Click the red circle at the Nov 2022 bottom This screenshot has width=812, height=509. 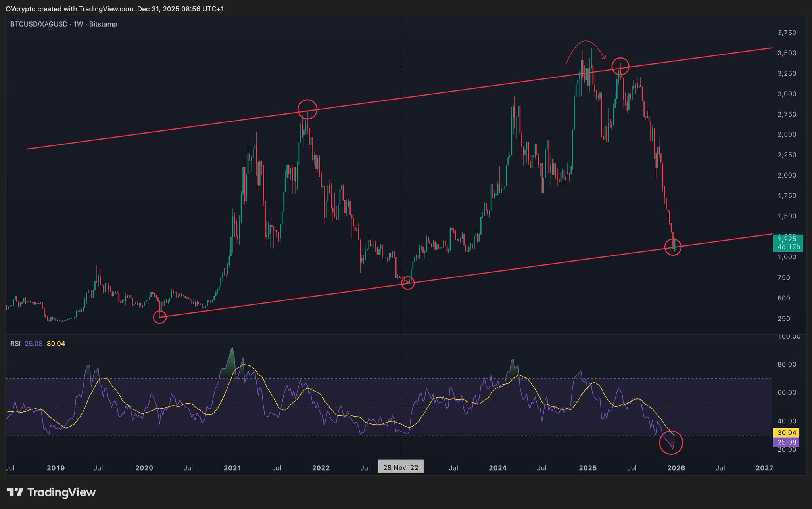(x=408, y=283)
